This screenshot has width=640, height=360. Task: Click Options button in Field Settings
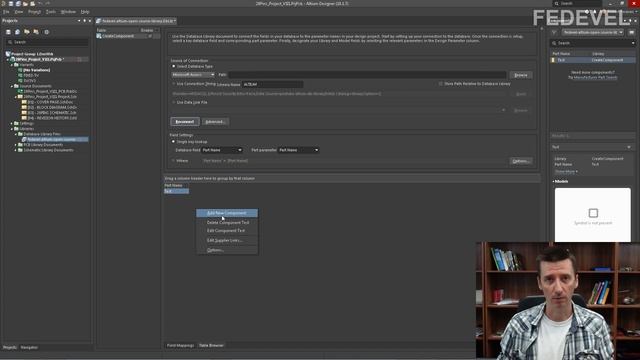tap(521, 161)
